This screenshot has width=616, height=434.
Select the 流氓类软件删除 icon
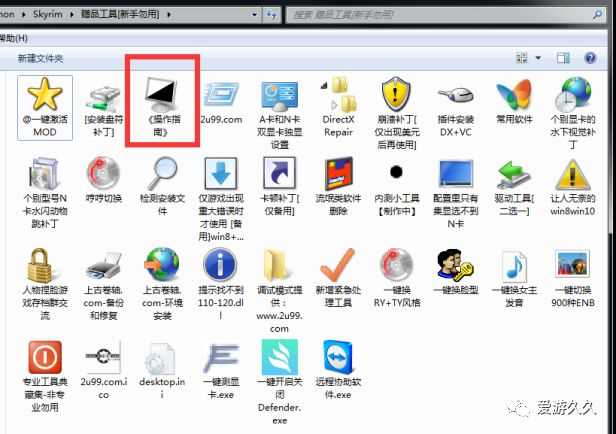point(339,174)
